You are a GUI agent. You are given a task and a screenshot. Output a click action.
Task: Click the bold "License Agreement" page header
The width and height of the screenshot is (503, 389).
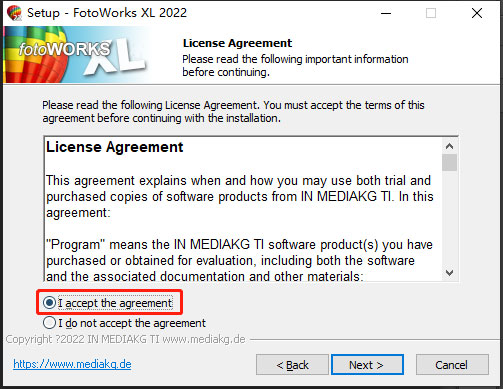click(237, 43)
